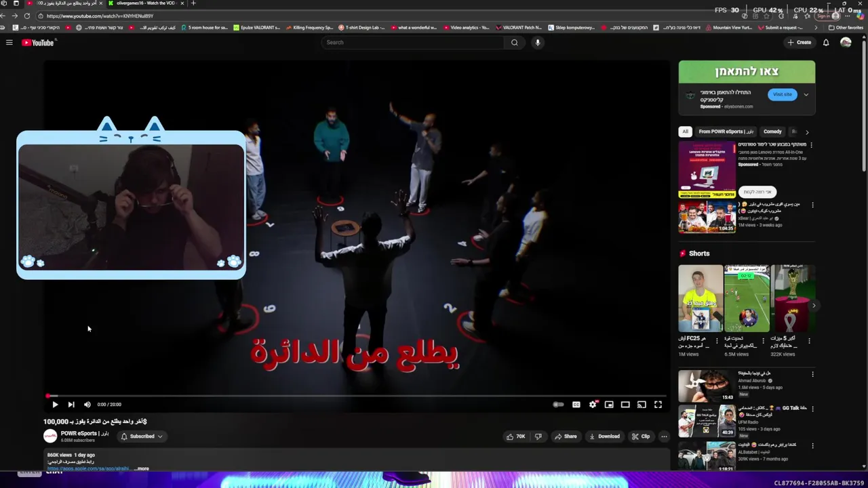The image size is (868, 488).
Task: Open options for the xBear video
Action: (x=812, y=205)
